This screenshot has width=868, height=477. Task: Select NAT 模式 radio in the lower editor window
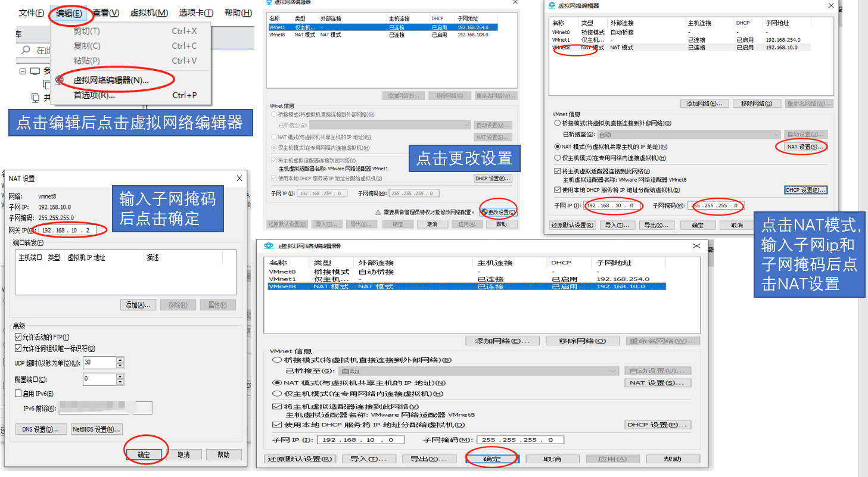(277, 383)
